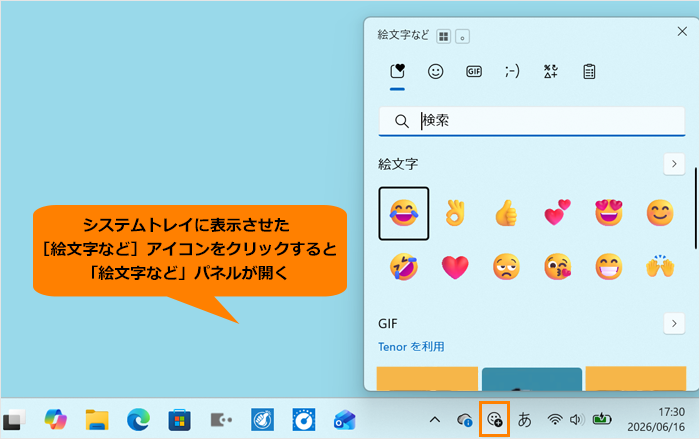
Task: Open the volume speaker tray icon
Action: pyautogui.click(x=577, y=420)
